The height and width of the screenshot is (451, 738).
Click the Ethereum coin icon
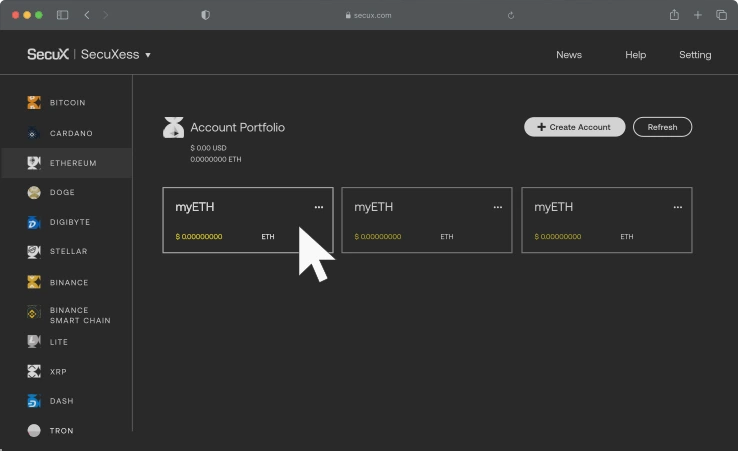pyautogui.click(x=34, y=163)
